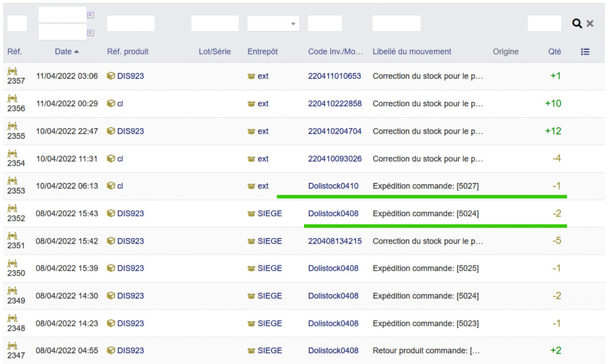Open DIS923 product in row 2355
The height and width of the screenshot is (364, 608).
tap(130, 131)
